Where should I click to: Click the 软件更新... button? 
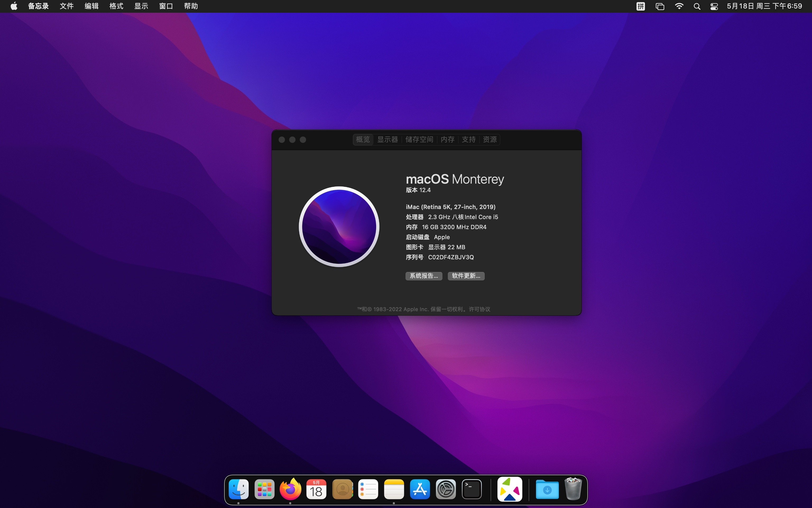coord(466,276)
